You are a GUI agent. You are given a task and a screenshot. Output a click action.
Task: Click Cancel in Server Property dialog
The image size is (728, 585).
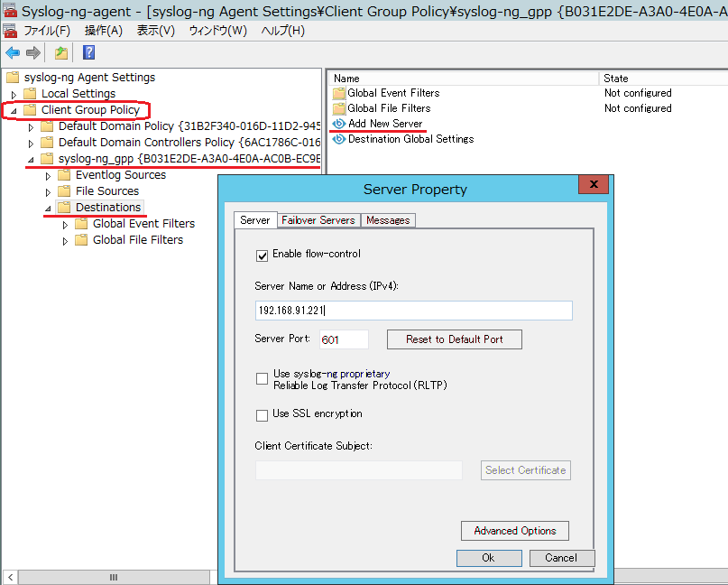click(562, 558)
